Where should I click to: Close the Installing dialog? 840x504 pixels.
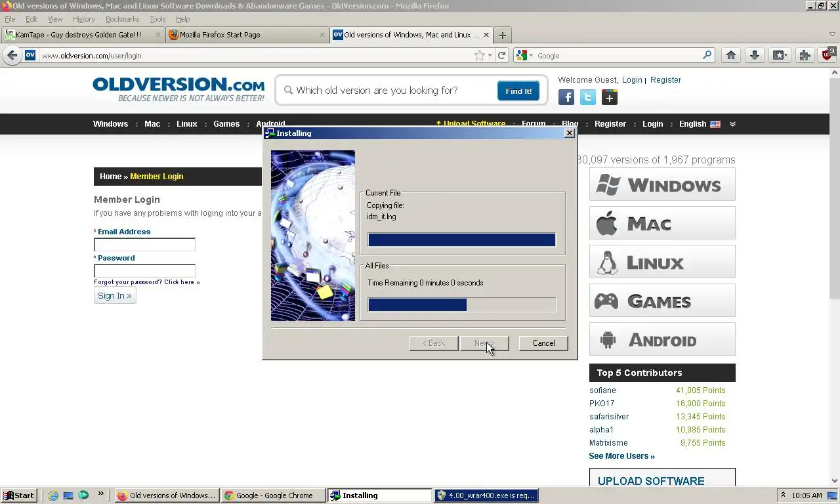click(570, 133)
